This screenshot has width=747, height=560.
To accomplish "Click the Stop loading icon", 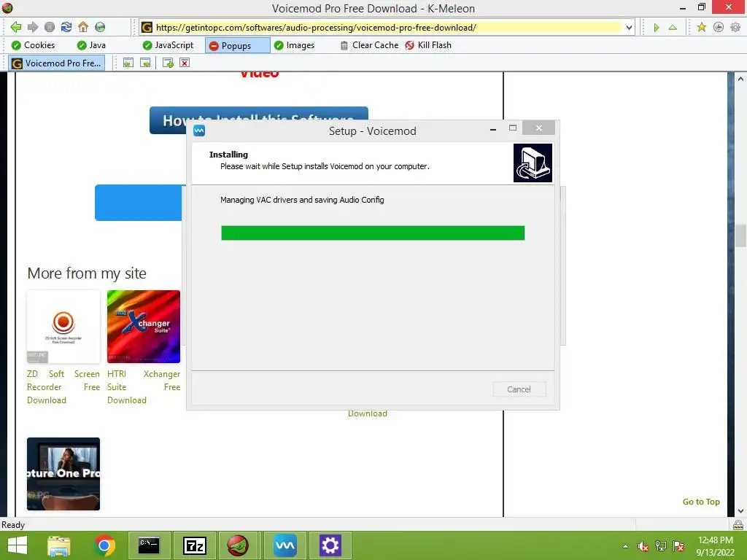I will point(50,27).
